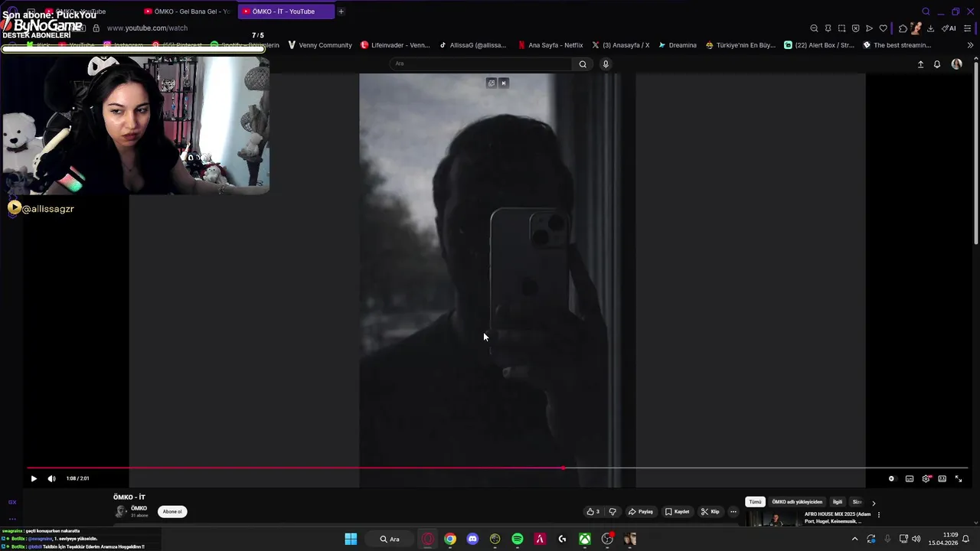Expand bookmarks overflow double chevron
Screen dimensions: 980x551
point(970,45)
